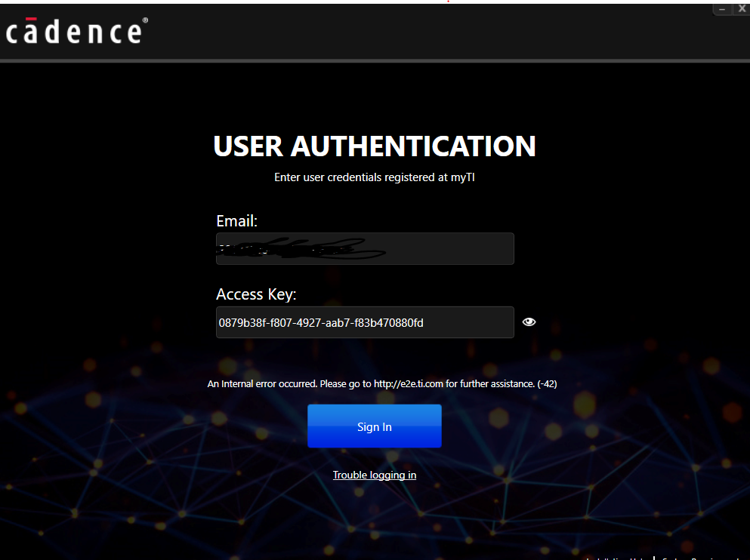
Task: Click the Cadence logo
Action: pos(76,31)
